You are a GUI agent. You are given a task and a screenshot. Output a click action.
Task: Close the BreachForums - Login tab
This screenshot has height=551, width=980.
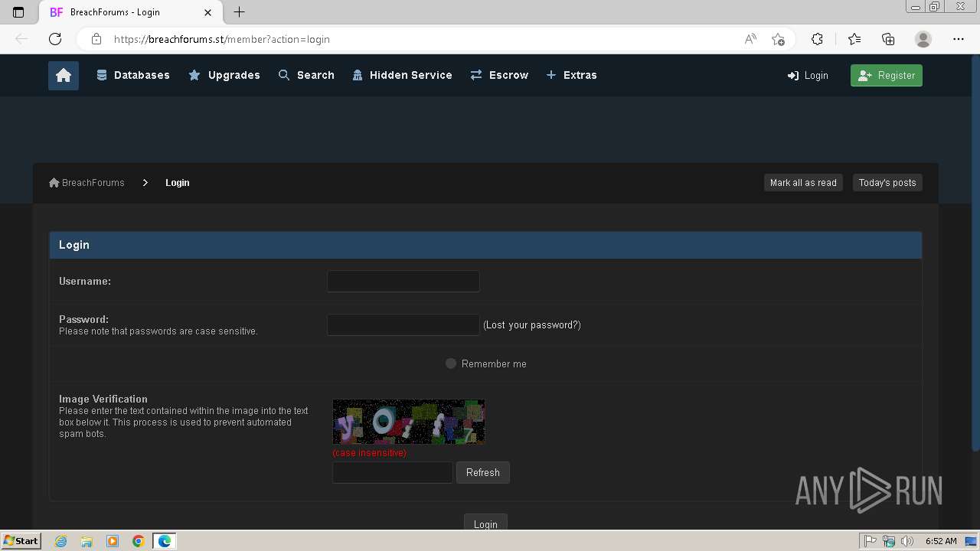pos(208,12)
